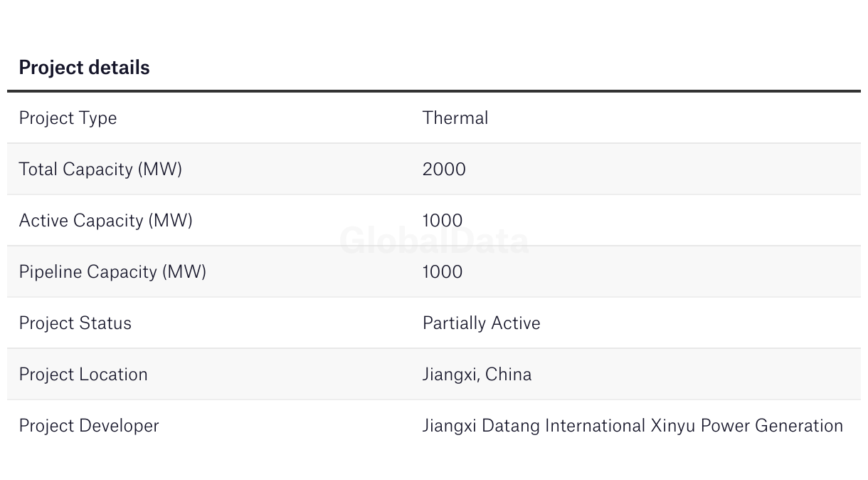
Task: Click the Project Type label
Action: pos(68,118)
